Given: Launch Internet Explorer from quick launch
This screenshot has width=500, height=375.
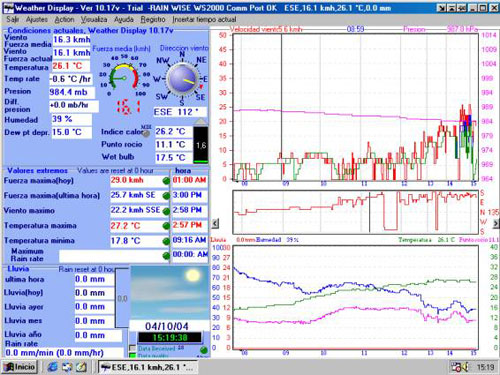Looking at the screenshot, I should tap(53, 367).
